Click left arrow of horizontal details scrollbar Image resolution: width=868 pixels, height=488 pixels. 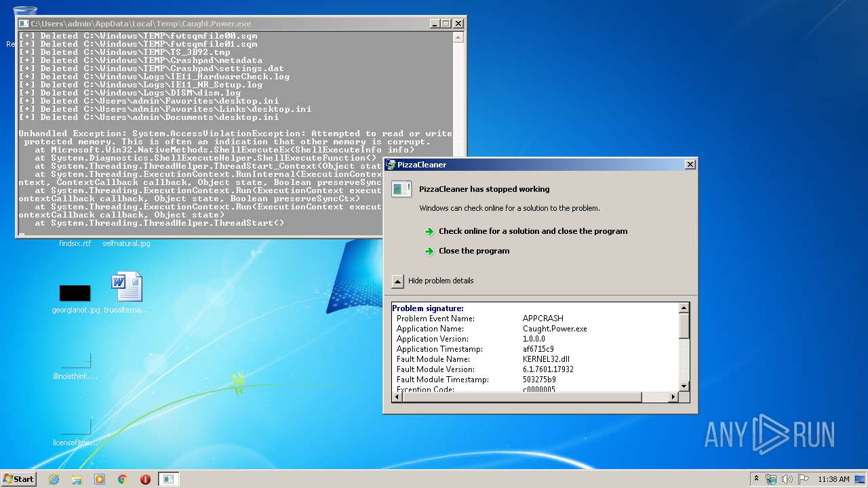pos(397,396)
